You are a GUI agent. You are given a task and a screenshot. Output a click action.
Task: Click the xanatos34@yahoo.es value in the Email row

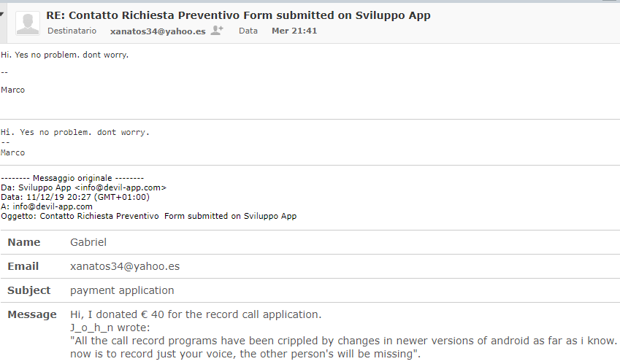(x=125, y=266)
